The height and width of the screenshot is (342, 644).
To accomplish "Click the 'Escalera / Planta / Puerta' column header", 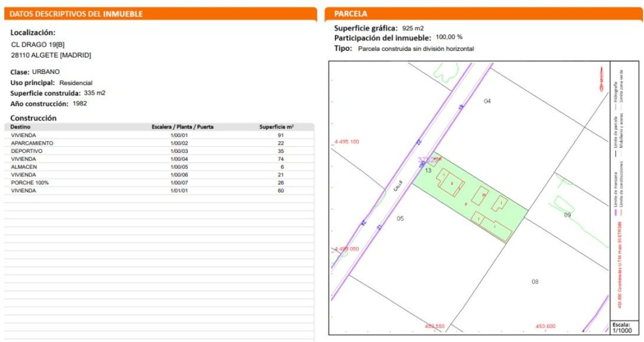I will tap(182, 127).
